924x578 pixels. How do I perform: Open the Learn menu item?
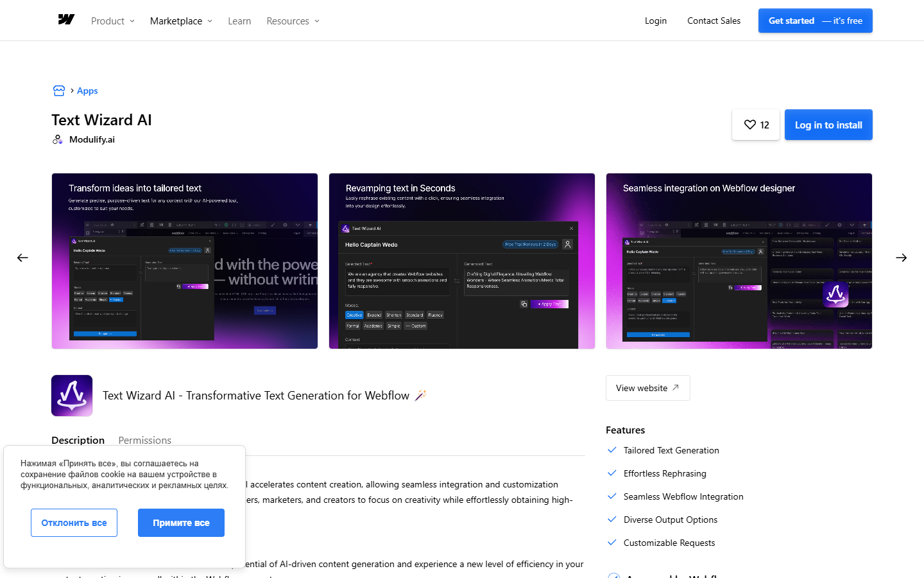tap(239, 21)
